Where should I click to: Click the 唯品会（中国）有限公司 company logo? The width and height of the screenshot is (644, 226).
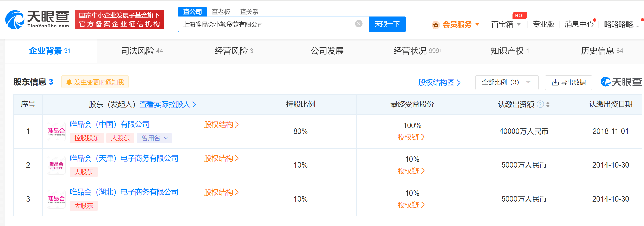click(x=56, y=131)
